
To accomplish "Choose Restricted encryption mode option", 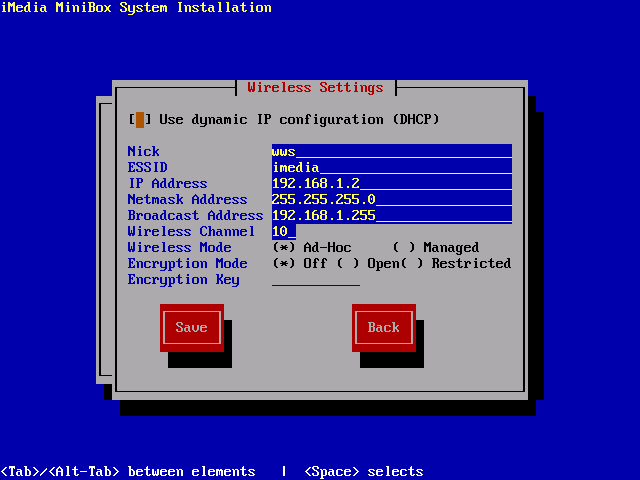I will (x=420, y=264).
